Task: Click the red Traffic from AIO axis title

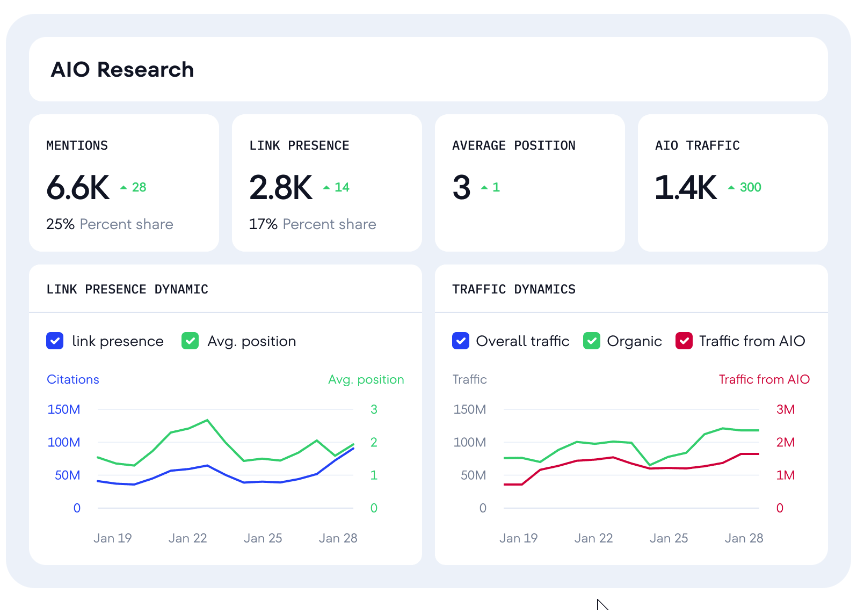Action: 764,380
